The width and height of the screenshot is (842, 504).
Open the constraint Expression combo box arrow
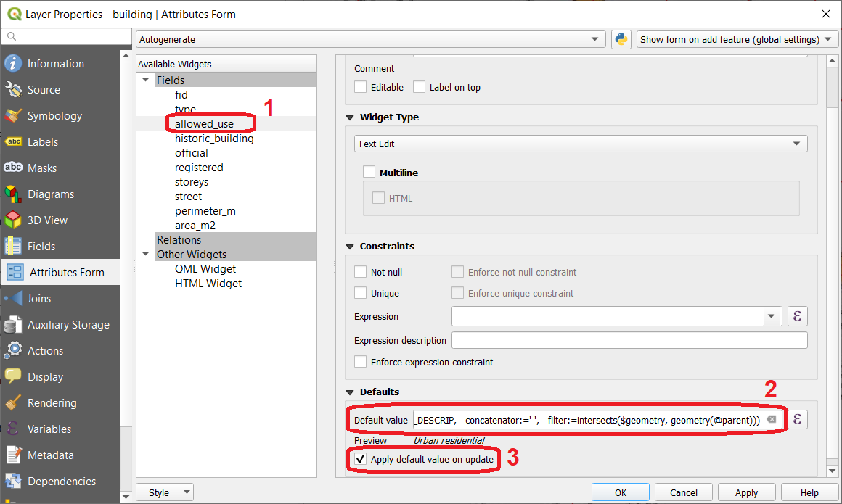pyautogui.click(x=771, y=316)
